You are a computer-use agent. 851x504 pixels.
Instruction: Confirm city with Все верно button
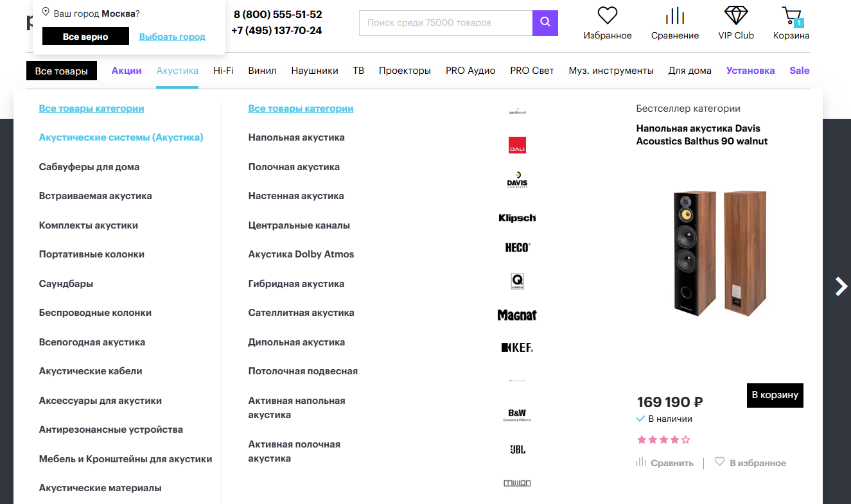(x=85, y=37)
